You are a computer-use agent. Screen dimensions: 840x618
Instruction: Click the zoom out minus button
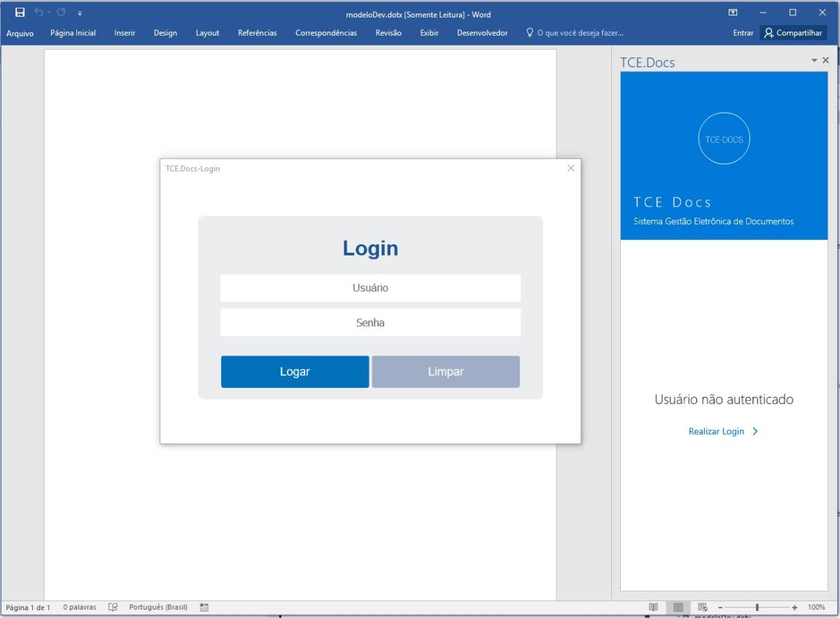[720, 607]
